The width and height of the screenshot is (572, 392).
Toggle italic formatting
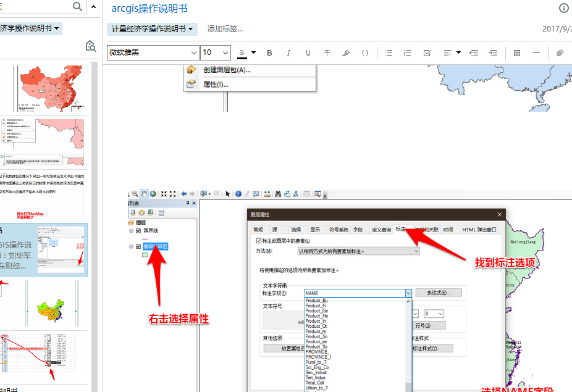coord(288,53)
